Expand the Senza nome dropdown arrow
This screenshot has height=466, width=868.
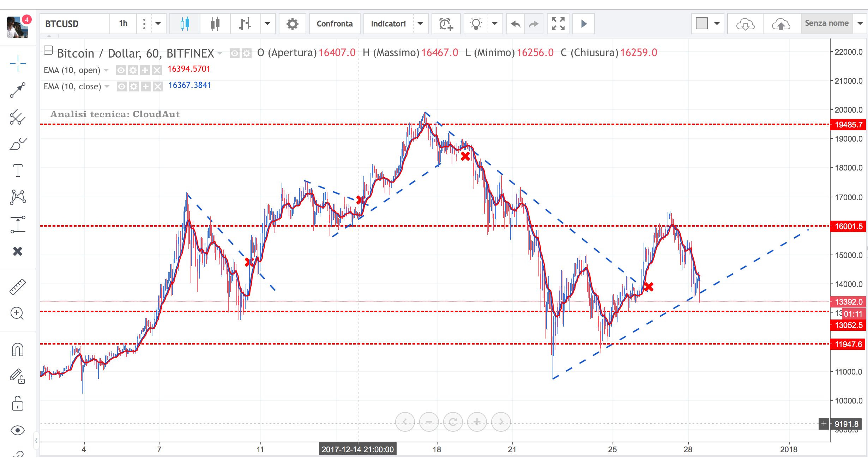coord(860,24)
